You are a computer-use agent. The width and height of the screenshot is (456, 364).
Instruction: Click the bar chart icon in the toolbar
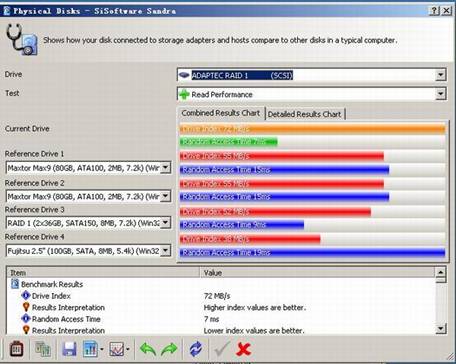tap(90, 349)
